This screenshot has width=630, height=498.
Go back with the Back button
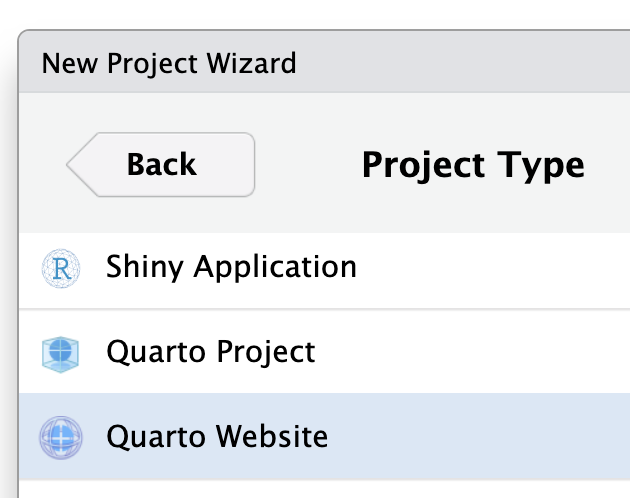(x=161, y=164)
